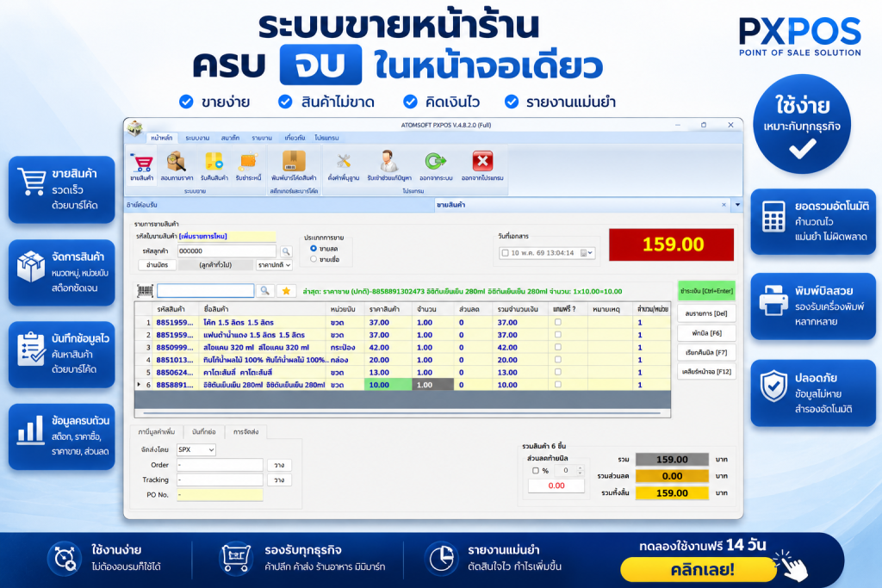Open the การจัดส่ง shipping tab
Viewport: 882px width, 588px height.
[x=245, y=431]
